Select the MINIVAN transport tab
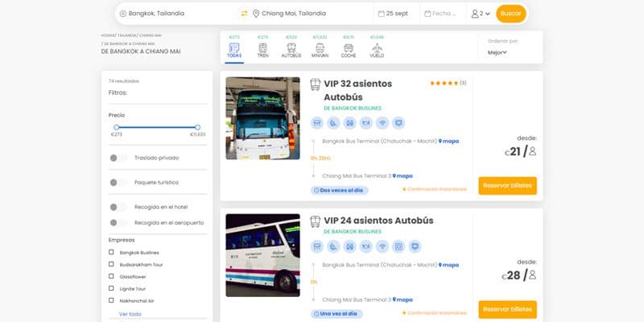 coord(320,48)
